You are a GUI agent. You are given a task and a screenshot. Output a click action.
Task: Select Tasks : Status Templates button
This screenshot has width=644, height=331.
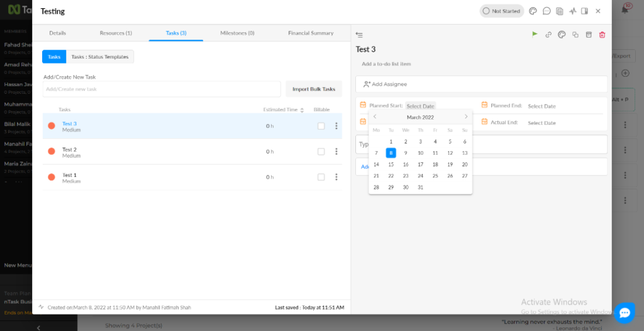coord(99,57)
